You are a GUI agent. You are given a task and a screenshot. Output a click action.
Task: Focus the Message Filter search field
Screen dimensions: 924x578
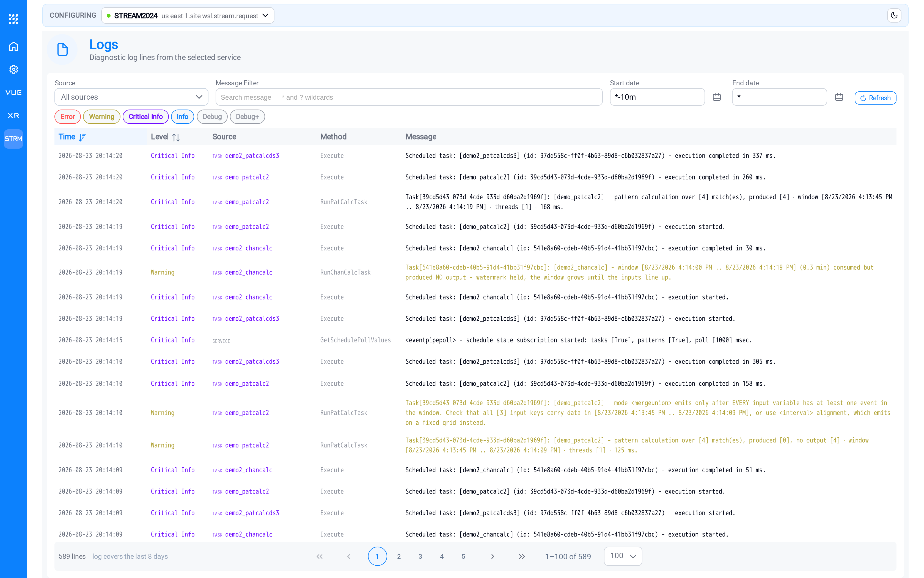pos(409,97)
